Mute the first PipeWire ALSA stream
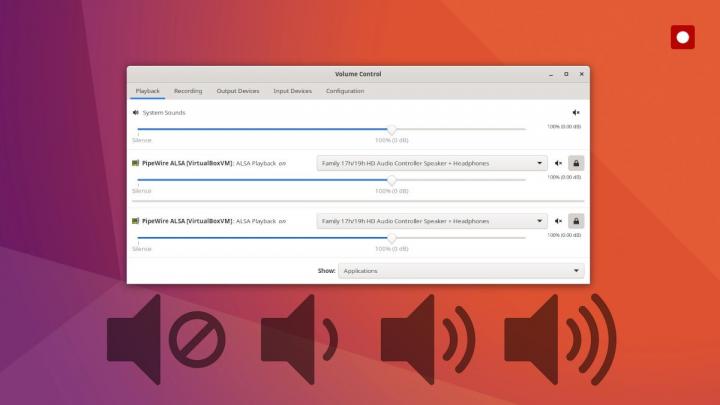 click(559, 163)
